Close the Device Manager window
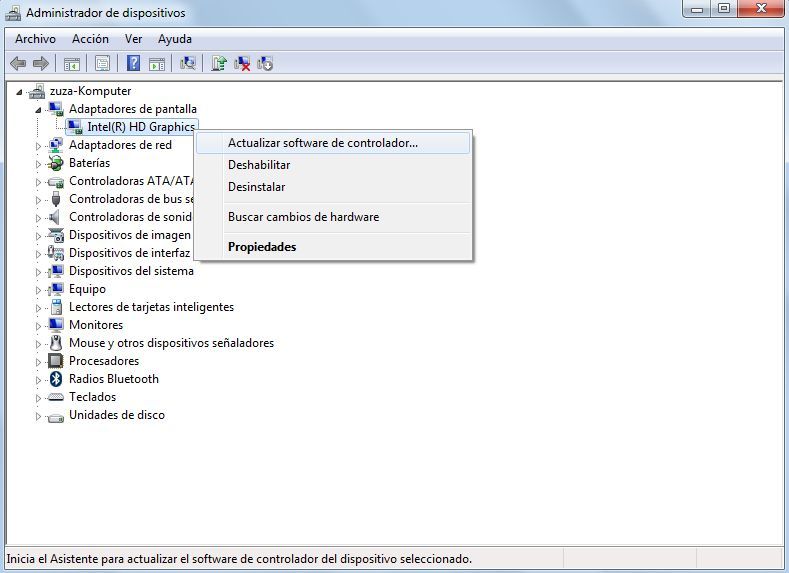The width and height of the screenshot is (789, 573). [761, 9]
